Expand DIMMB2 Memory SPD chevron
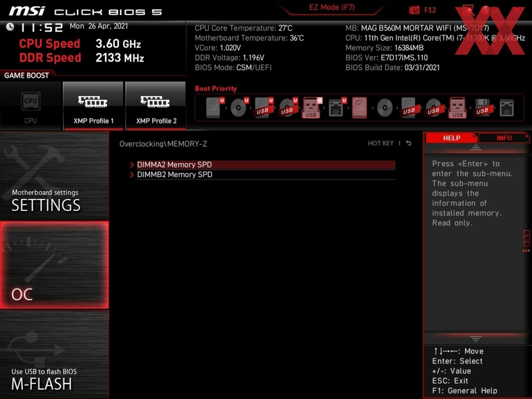 [132, 174]
